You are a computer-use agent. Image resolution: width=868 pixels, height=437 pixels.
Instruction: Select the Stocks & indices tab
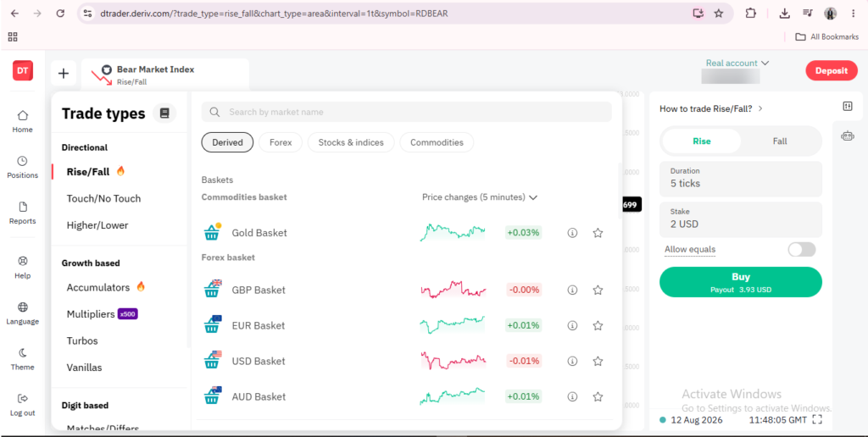point(351,142)
